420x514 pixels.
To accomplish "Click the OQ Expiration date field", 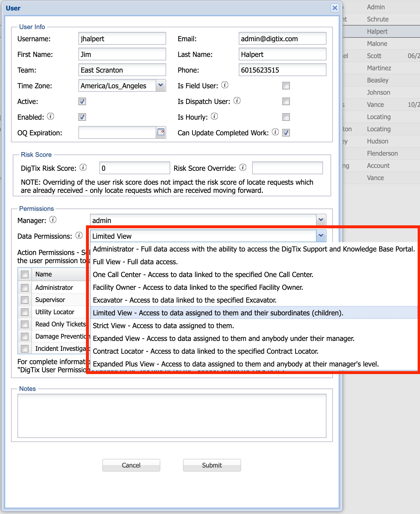I will click(x=117, y=132).
